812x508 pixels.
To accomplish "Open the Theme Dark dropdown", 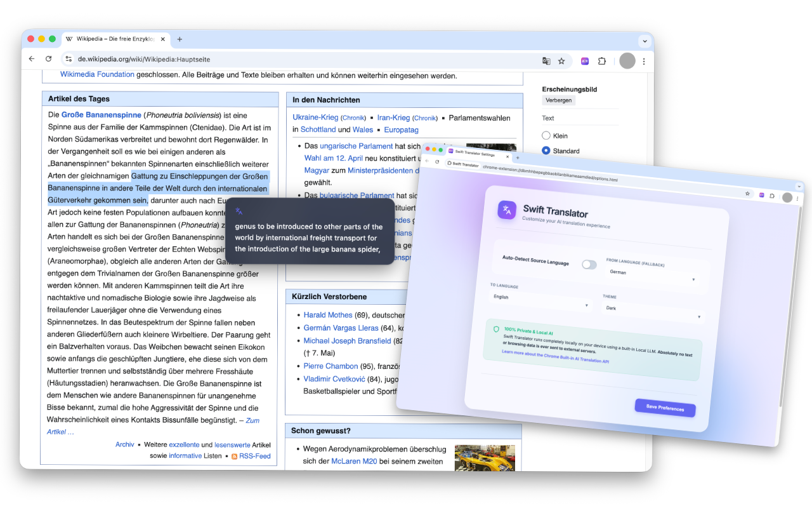I will (652, 312).
